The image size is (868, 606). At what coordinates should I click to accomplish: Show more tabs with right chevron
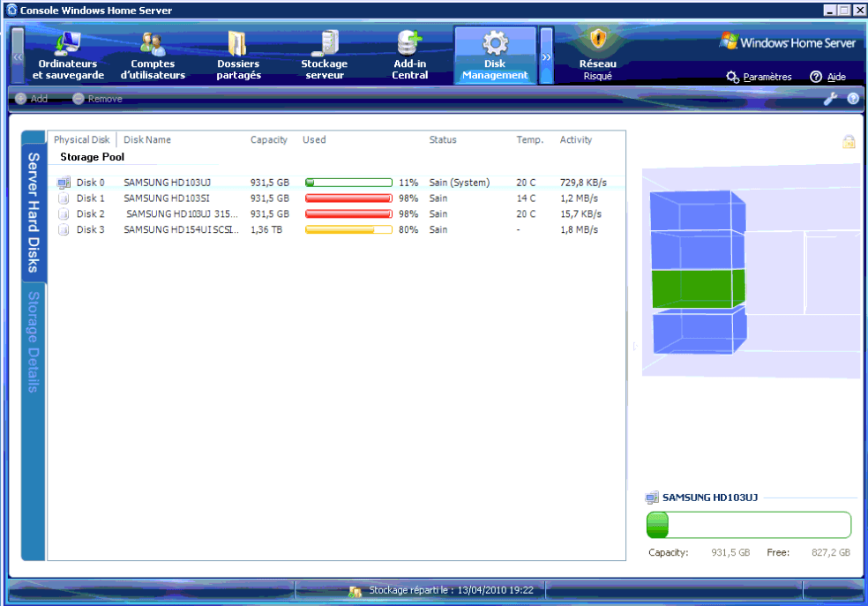pos(546,56)
